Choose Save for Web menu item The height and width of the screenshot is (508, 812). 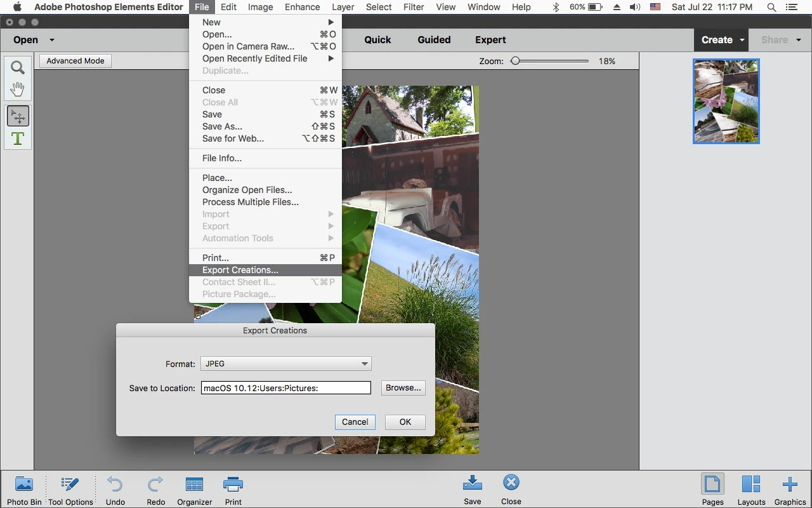[265, 138]
